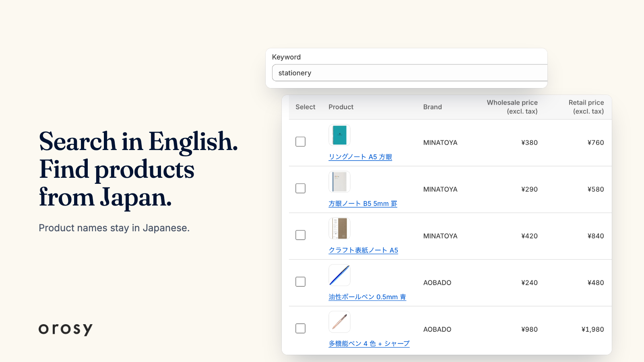Check the box for リングノート A5 方眼

coord(300,142)
